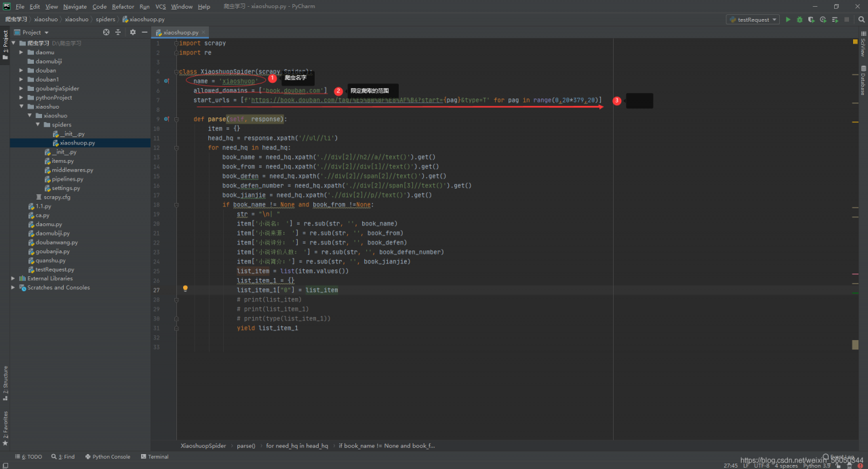The image size is (868, 469).
Task: Open the Navigate menu
Action: (x=75, y=7)
